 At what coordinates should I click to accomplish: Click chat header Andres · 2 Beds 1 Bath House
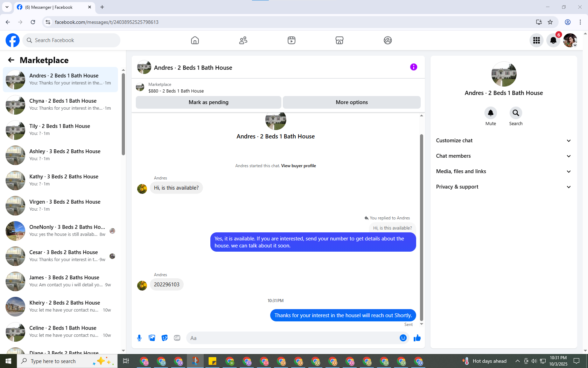(193, 68)
